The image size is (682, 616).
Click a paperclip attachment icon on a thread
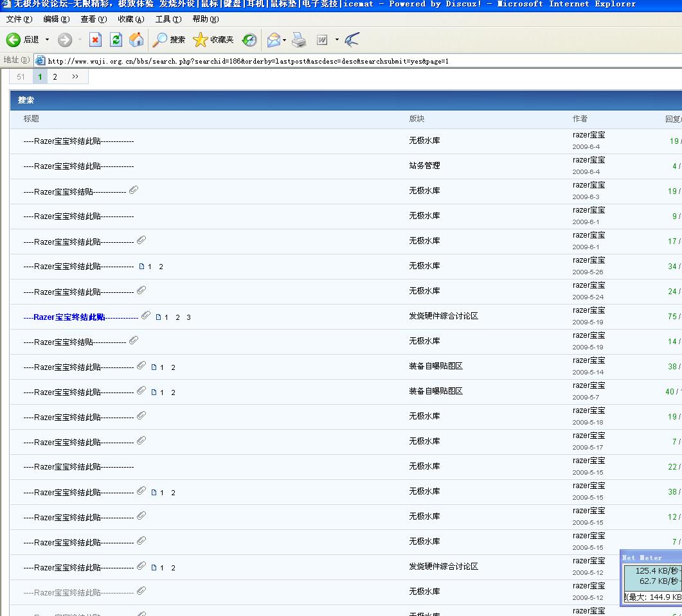coord(134,190)
